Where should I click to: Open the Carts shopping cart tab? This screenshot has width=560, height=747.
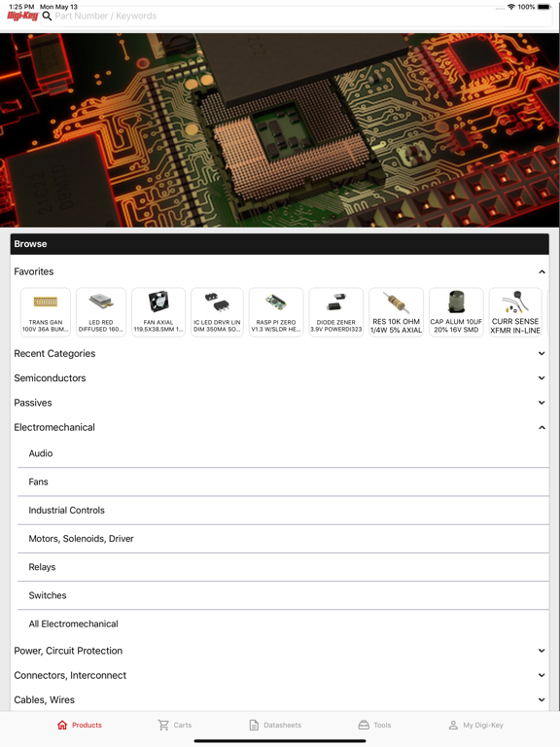point(174,725)
